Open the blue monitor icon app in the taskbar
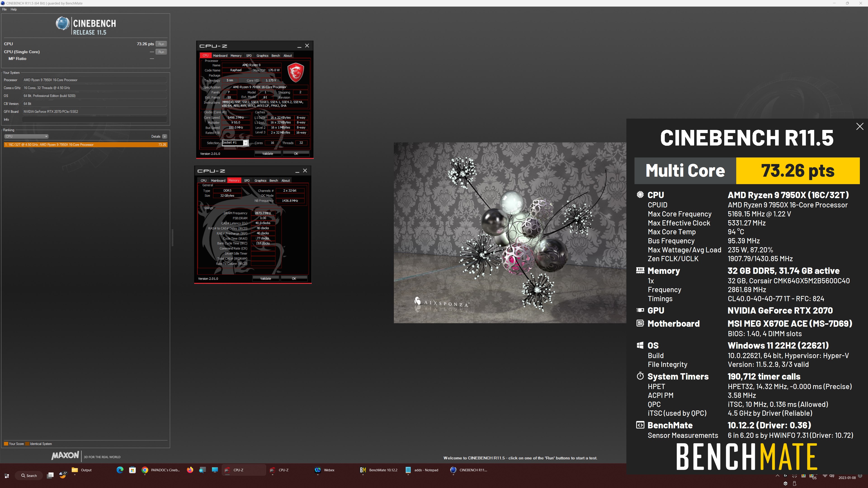The width and height of the screenshot is (868, 488). (215, 470)
